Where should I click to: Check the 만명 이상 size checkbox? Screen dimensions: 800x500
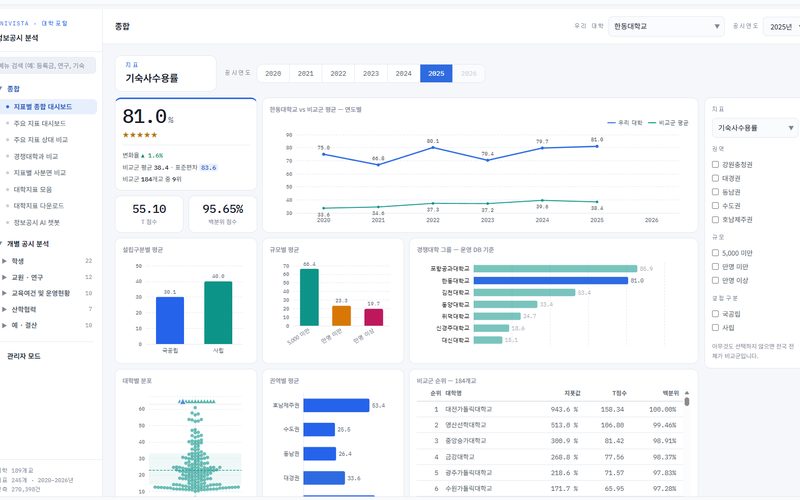pyautogui.click(x=715, y=280)
